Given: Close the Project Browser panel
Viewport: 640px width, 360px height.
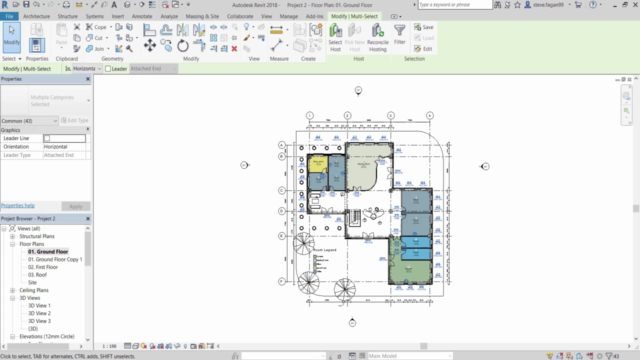Looking at the screenshot, I should coord(88,219).
